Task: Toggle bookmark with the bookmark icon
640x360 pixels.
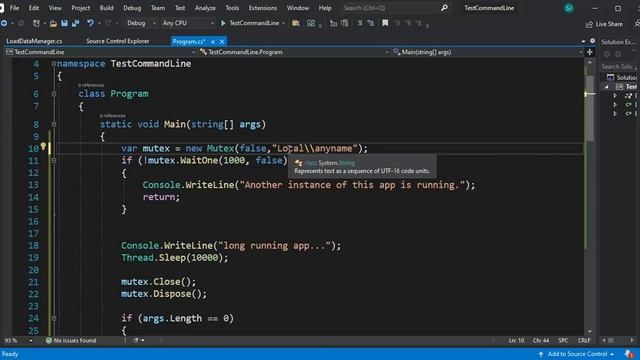Action: point(385,23)
